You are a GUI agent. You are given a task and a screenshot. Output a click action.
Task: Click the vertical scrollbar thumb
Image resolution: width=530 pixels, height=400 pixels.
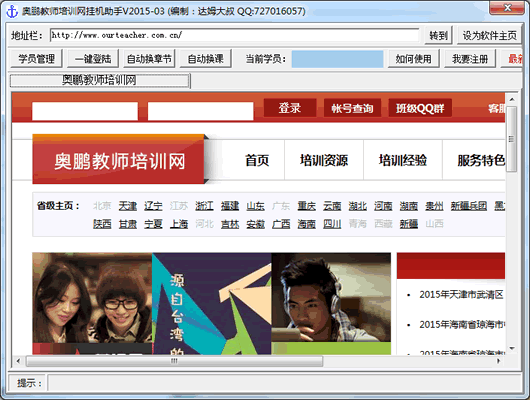pos(512,139)
